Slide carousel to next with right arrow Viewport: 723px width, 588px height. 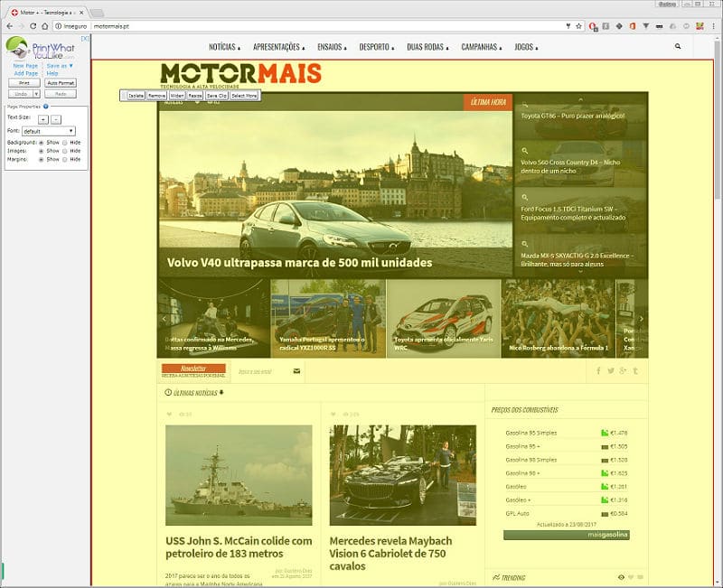[641, 319]
